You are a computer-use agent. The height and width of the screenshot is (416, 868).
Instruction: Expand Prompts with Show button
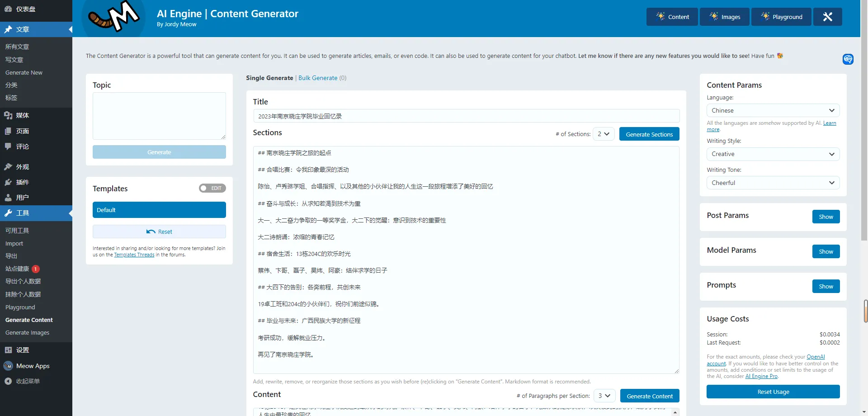[826, 286]
